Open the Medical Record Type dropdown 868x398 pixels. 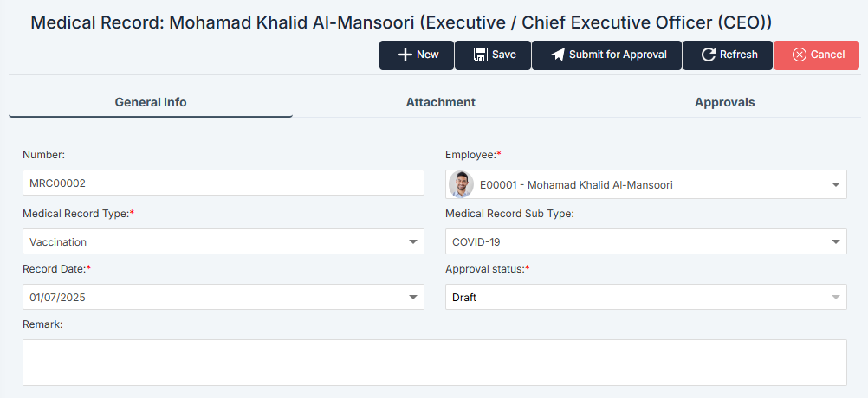[413, 242]
